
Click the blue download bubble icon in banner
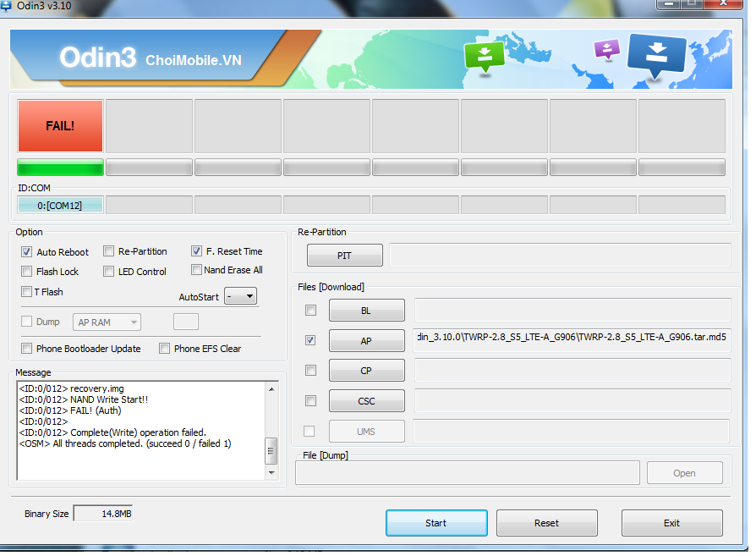click(x=656, y=56)
